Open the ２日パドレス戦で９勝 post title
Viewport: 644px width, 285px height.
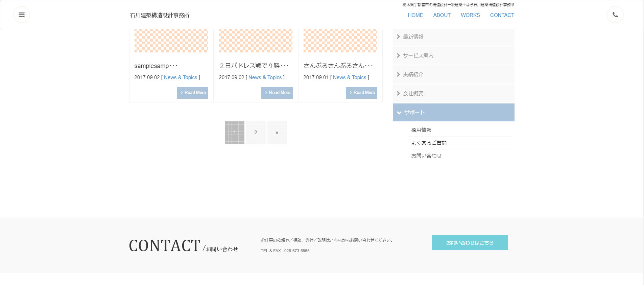[x=254, y=66]
